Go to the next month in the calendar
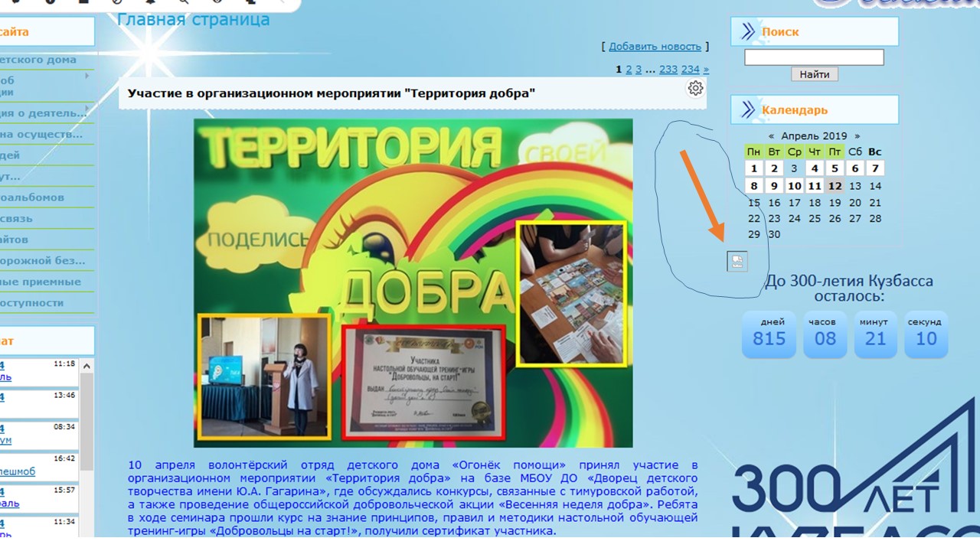Viewport: 980px width, 551px height. (857, 135)
